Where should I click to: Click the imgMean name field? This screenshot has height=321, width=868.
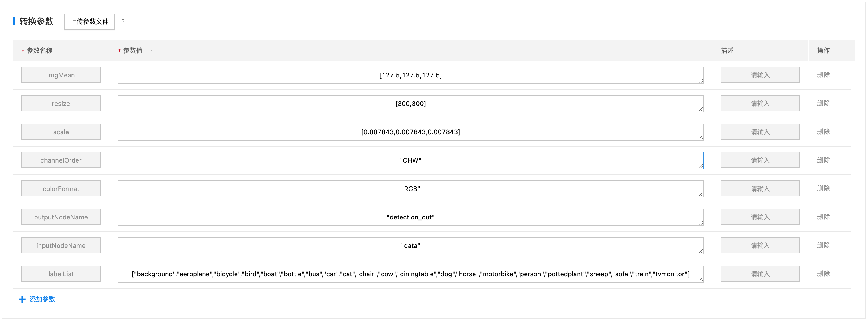pyautogui.click(x=61, y=75)
